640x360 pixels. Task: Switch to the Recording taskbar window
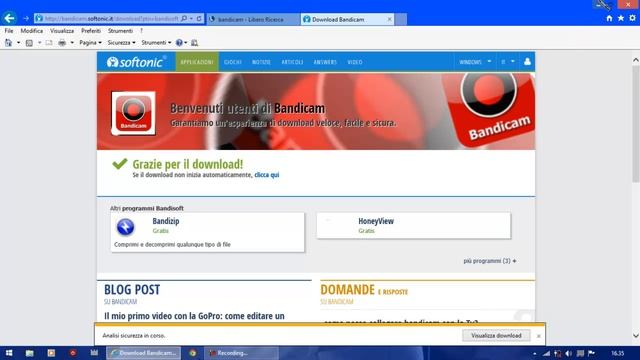tap(242, 353)
